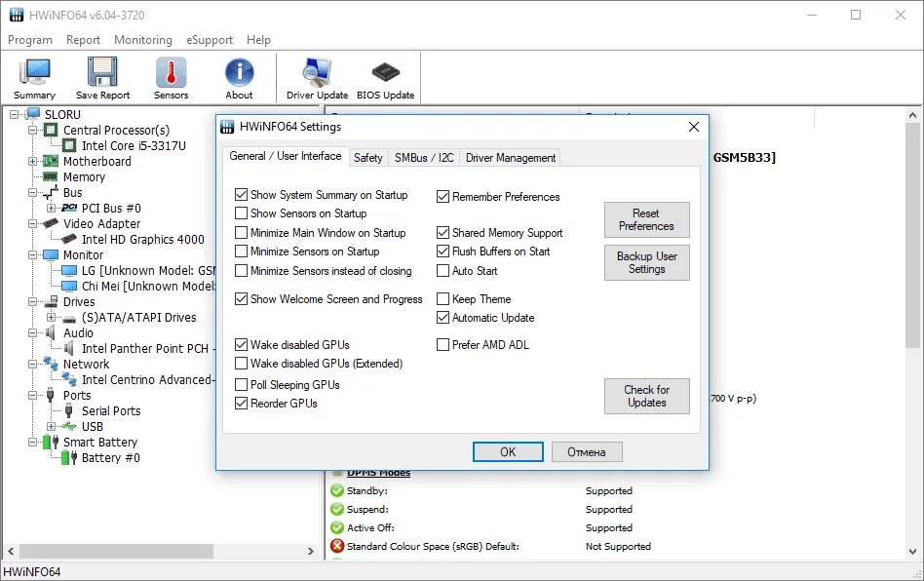Check Prefer AMD ADL option
This screenshot has width=924, height=581.
443,344
